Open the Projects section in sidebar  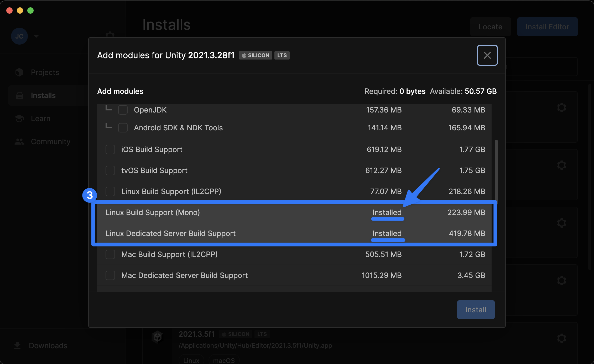click(45, 72)
